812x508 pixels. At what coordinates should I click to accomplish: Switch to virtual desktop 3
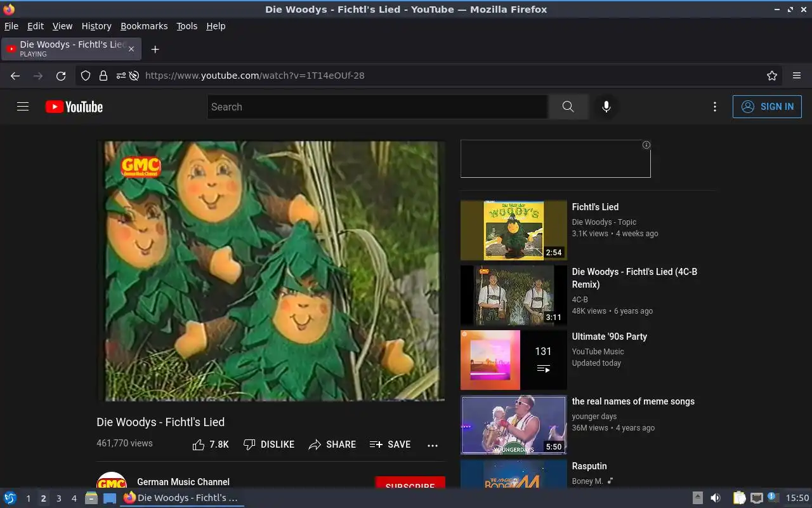click(x=59, y=498)
